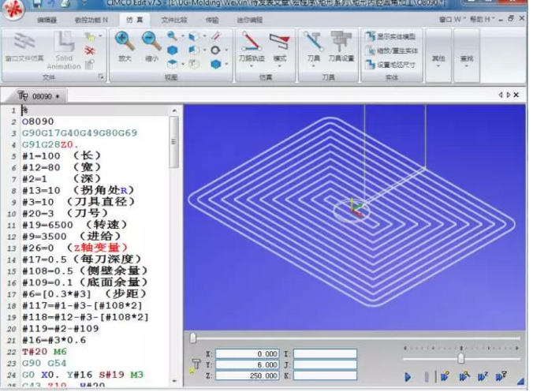Click the fast-forward to next point button
533x392 pixels.
point(445,377)
